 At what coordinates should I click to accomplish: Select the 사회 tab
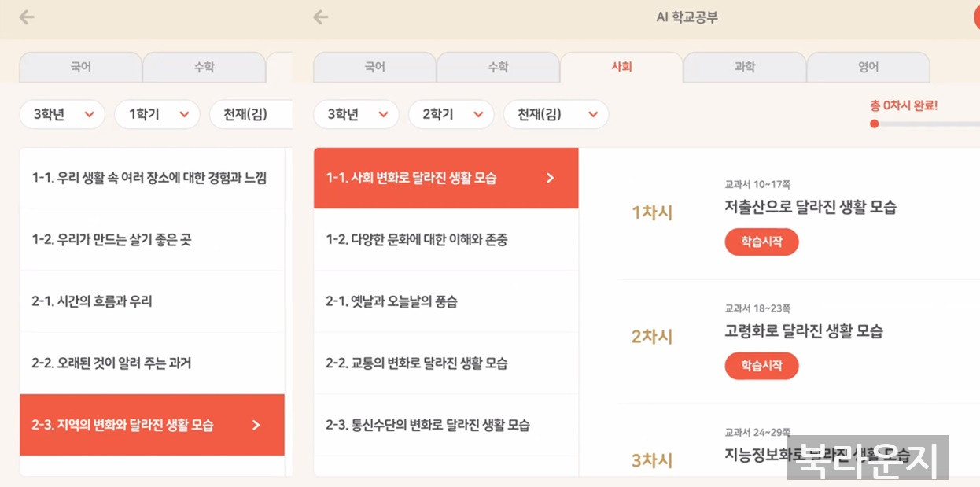point(621,68)
